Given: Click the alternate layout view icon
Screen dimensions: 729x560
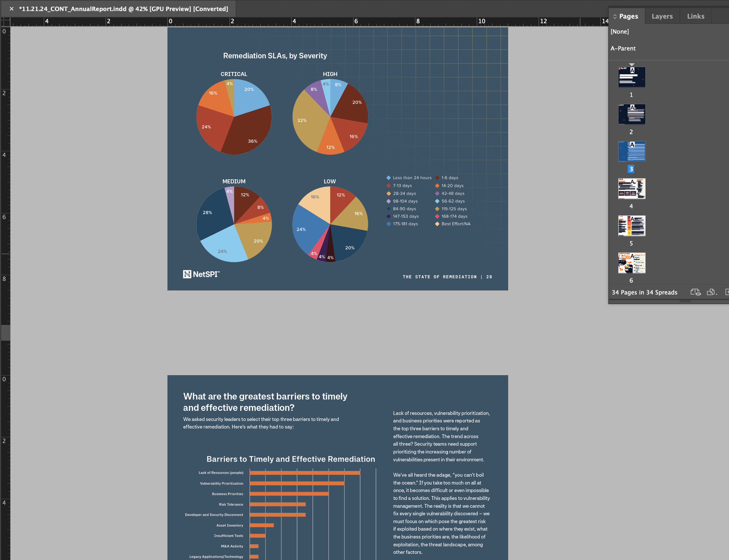Looking at the screenshot, I should click(x=695, y=292).
